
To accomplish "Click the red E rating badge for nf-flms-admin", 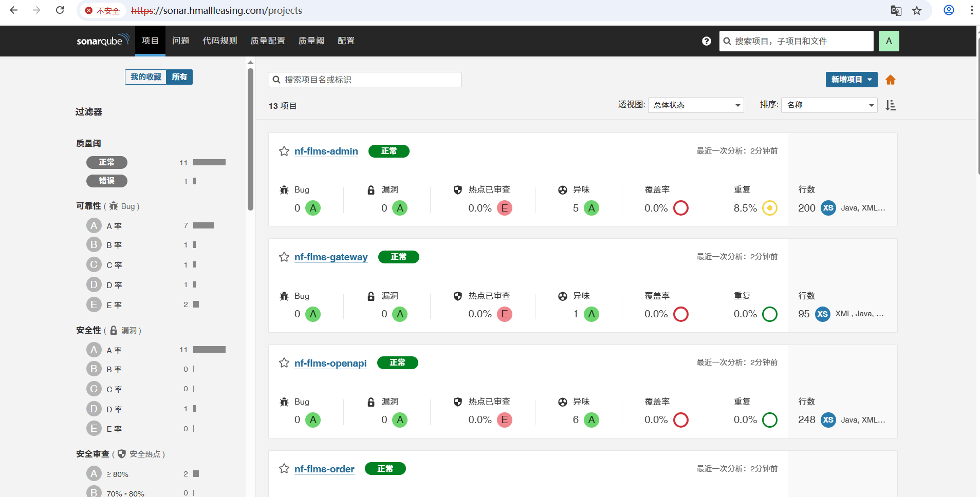I will (x=505, y=208).
